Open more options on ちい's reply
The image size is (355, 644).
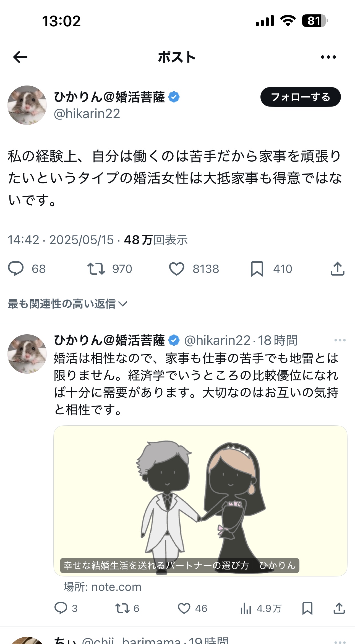[340, 642]
